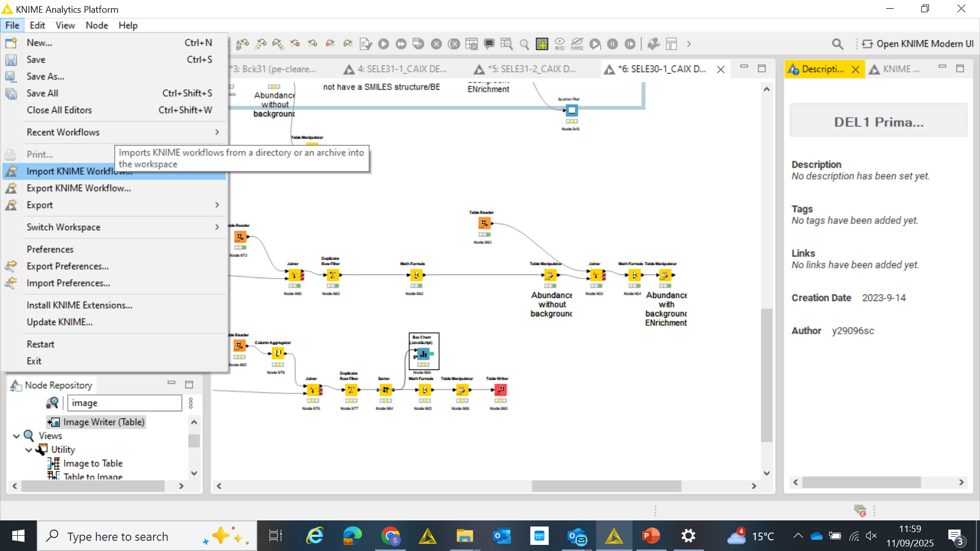Toggle node ID display with #ID icon
The image size is (980, 551).
point(559,44)
